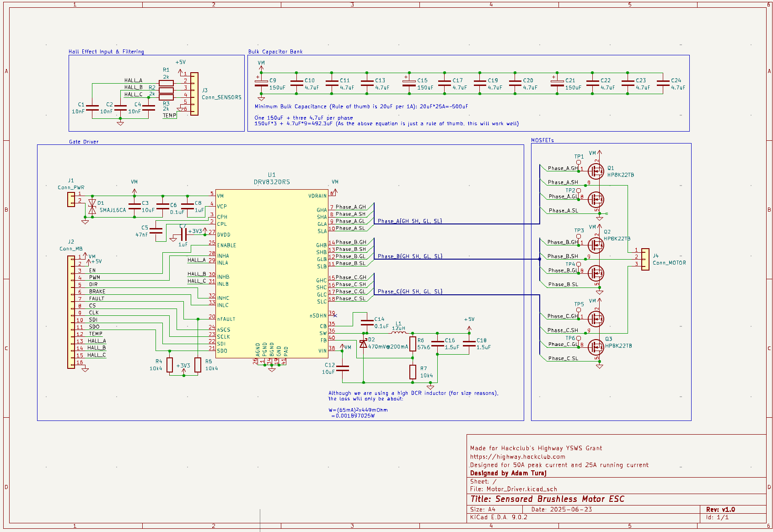The width and height of the screenshot is (773, 532).
Task: Select the 'Made for Hackclub's Highway YSWS Grant' line
Action: click(536, 448)
